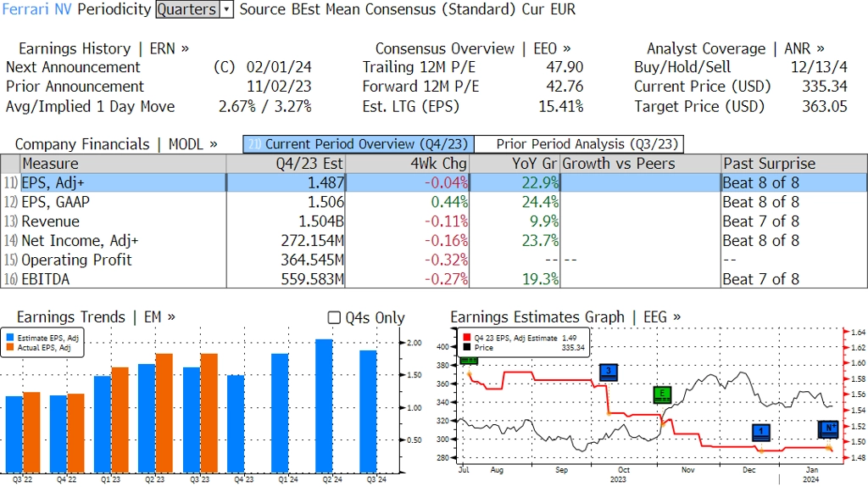Click Revenue YoY growth 9.9%
The height and width of the screenshot is (487, 868).
point(544,221)
